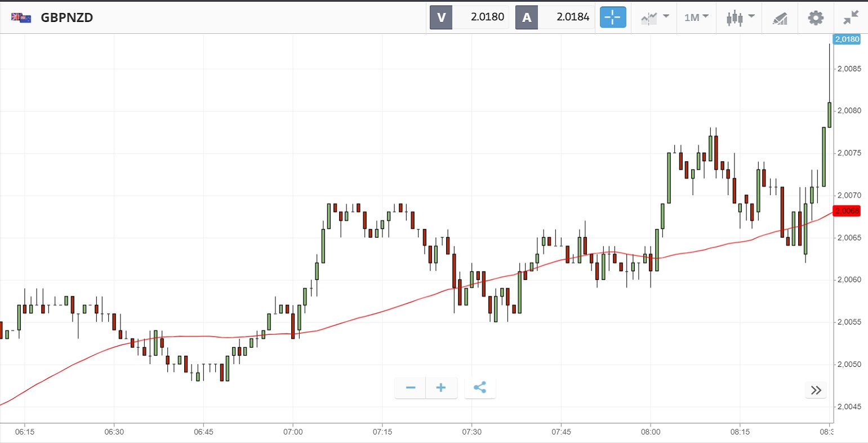The height and width of the screenshot is (443, 868).
Task: Open the compare chart dropdown
Action: 655,17
